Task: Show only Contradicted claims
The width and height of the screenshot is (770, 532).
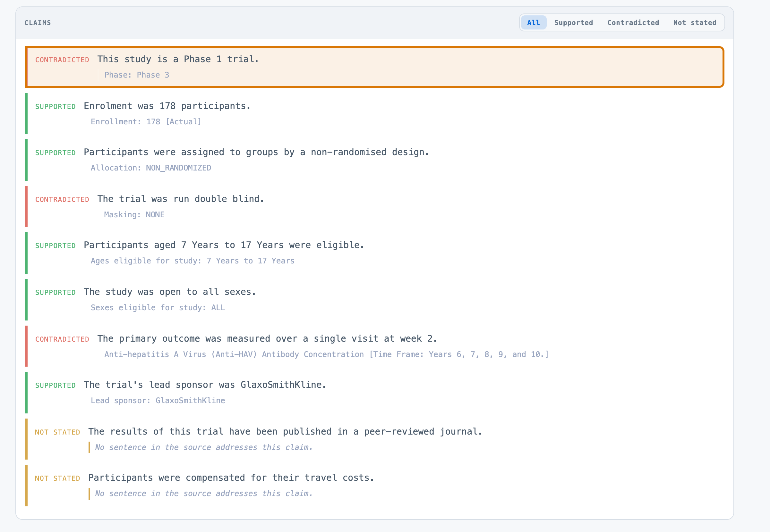Action: click(x=633, y=23)
